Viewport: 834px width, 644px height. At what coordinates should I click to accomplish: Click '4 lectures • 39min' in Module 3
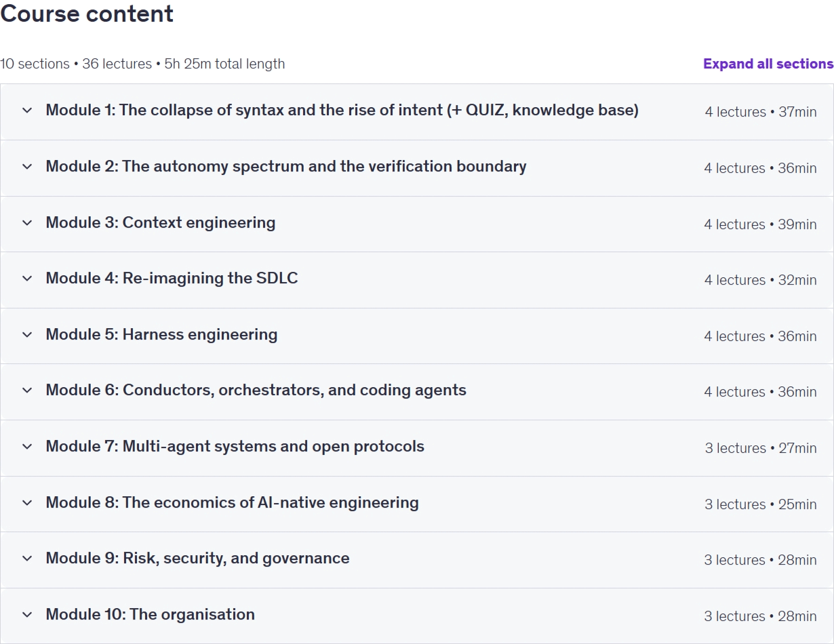tap(760, 224)
